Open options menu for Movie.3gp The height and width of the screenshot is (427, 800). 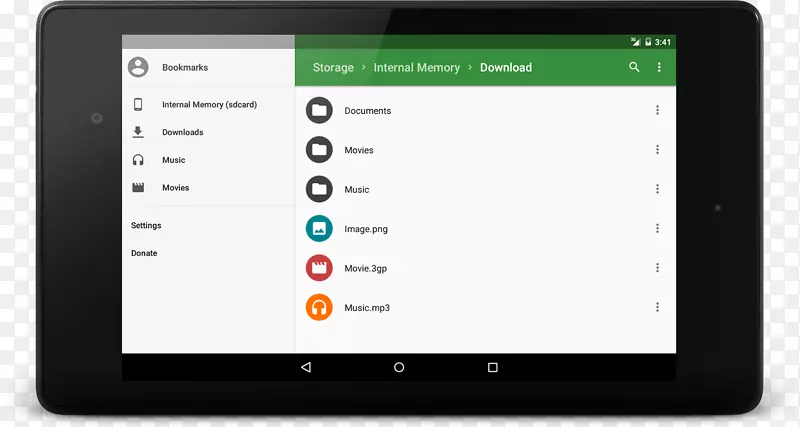pyautogui.click(x=657, y=267)
